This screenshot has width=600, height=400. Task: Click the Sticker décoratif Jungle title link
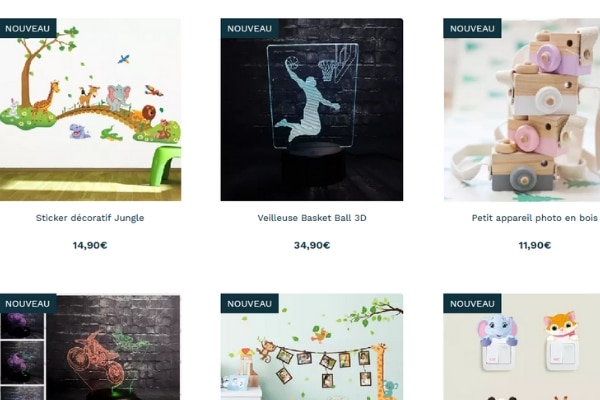pyautogui.click(x=90, y=218)
